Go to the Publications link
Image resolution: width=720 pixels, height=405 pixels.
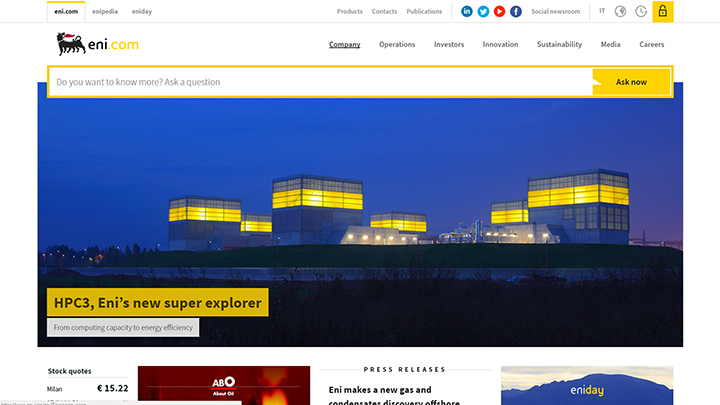424,11
